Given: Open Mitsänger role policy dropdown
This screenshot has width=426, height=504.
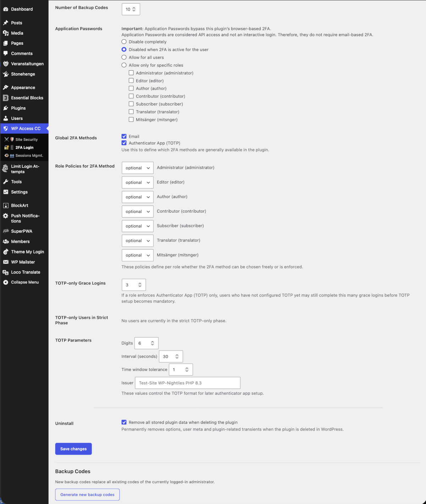Looking at the screenshot, I should [x=137, y=255].
